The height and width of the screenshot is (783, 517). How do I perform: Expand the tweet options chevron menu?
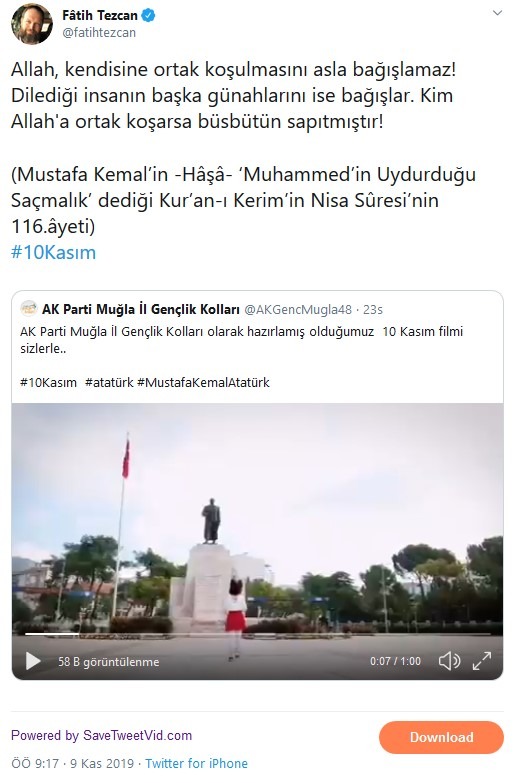point(497,13)
